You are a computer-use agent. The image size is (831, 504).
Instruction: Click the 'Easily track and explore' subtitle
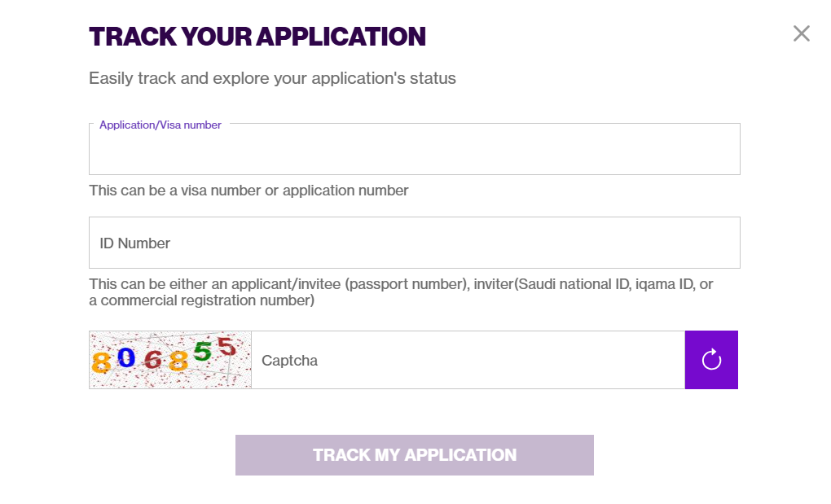272,78
